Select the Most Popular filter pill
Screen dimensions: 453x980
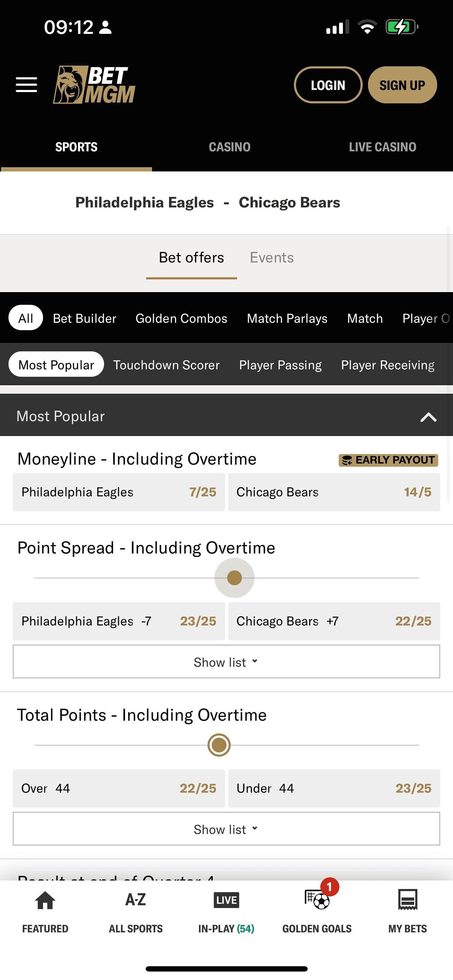tap(56, 364)
